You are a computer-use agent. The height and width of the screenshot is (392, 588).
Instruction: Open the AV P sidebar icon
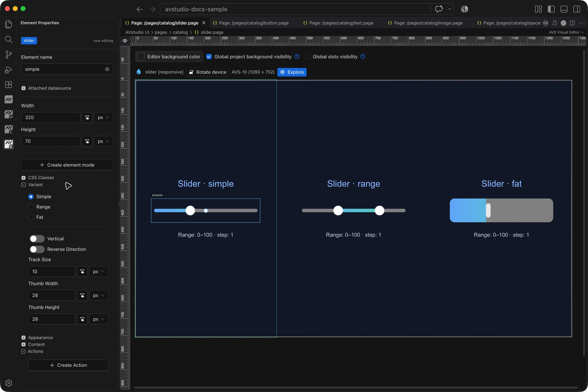pos(9,114)
